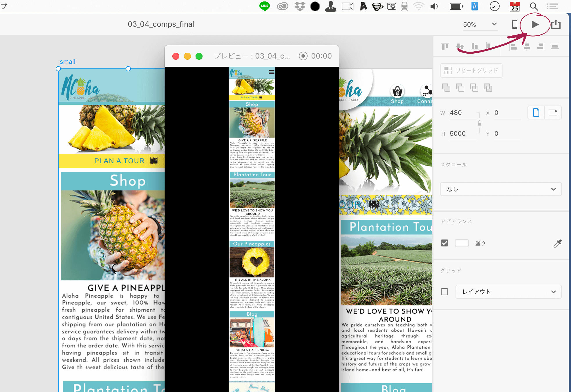Distribute objects vertically
571x392 pixels.
tap(555, 46)
